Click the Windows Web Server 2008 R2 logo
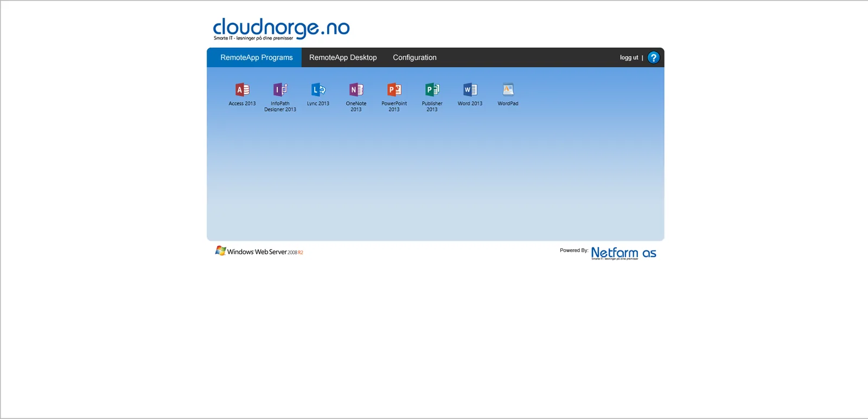This screenshot has height=419, width=868. pyautogui.click(x=259, y=251)
